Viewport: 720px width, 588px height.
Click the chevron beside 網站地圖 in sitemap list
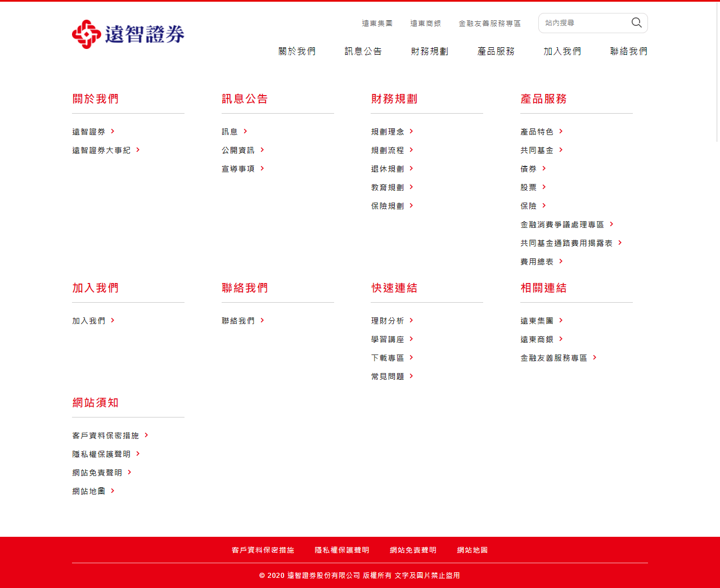pyautogui.click(x=112, y=491)
